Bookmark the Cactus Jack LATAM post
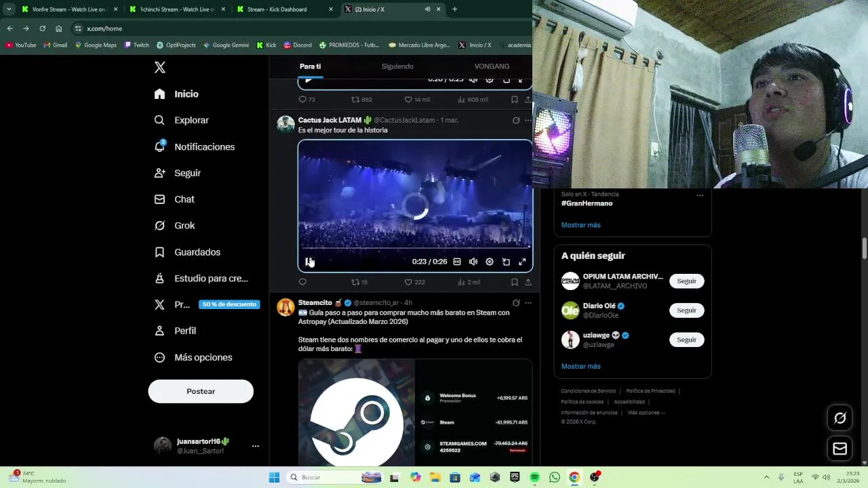 click(x=515, y=282)
